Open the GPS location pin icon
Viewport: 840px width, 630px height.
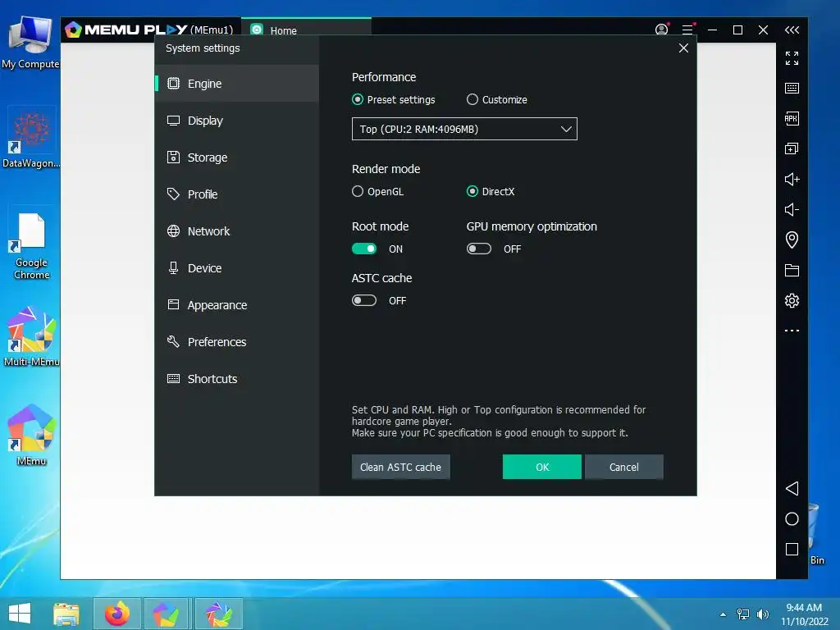pos(792,240)
